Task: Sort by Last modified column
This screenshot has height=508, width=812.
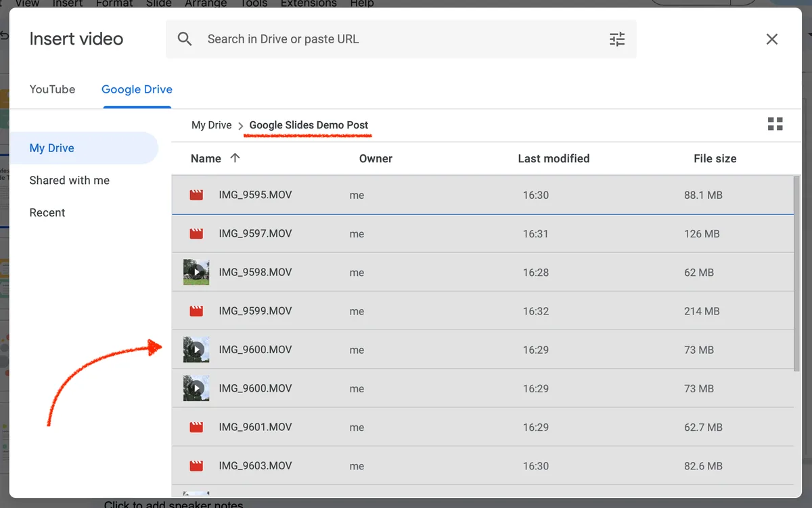Action: [554, 158]
